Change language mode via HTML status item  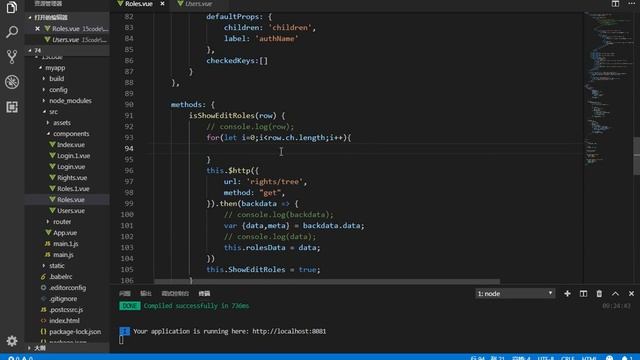(589, 358)
